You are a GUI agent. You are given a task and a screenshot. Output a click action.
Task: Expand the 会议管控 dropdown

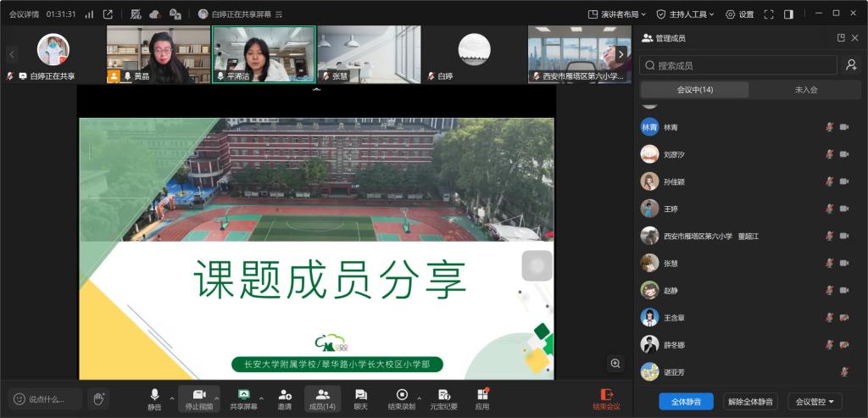(815, 401)
